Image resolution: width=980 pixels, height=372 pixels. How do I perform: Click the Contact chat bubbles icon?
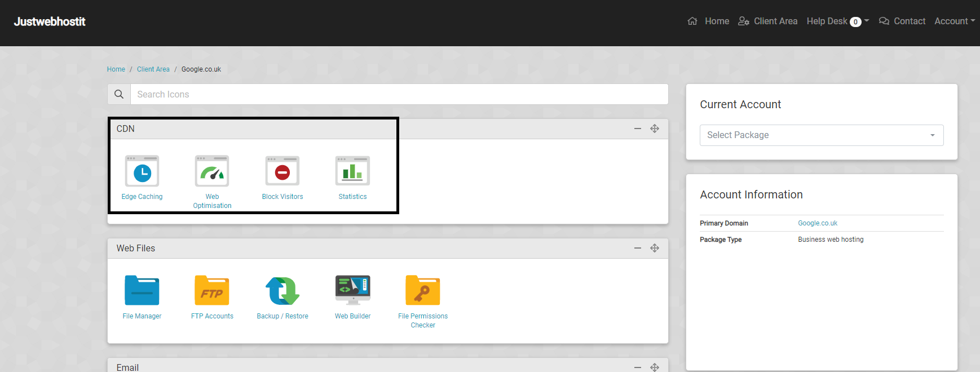884,21
